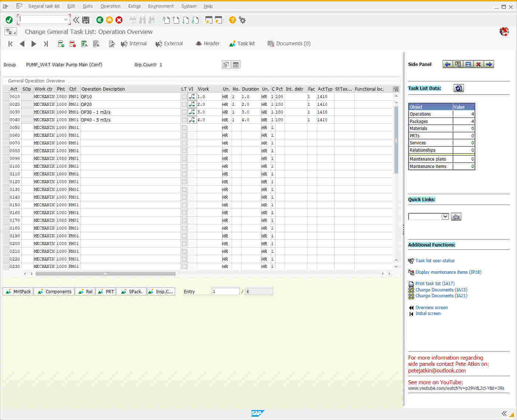Select Internal processing icon

tap(133, 43)
